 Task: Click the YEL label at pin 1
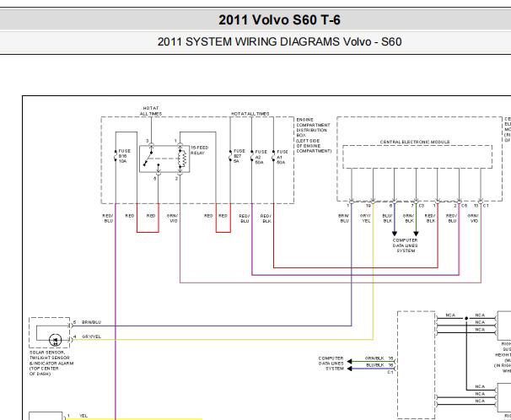[83, 416]
